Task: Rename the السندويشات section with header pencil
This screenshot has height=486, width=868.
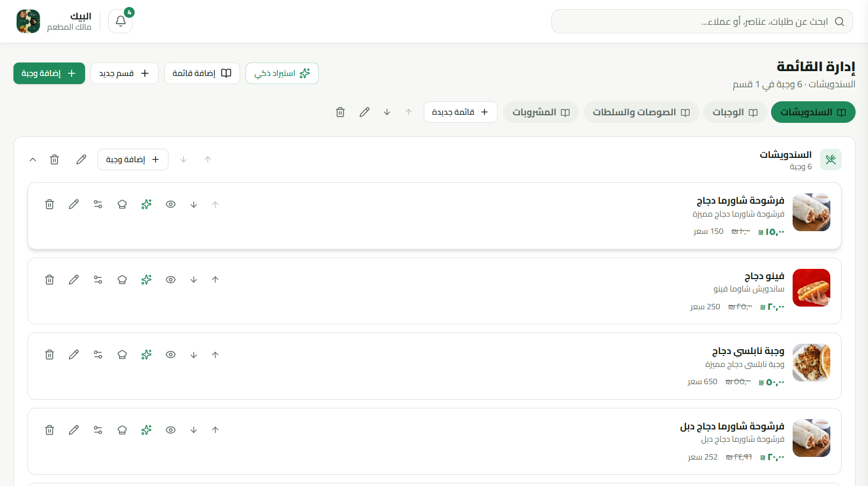Action: [x=81, y=159]
